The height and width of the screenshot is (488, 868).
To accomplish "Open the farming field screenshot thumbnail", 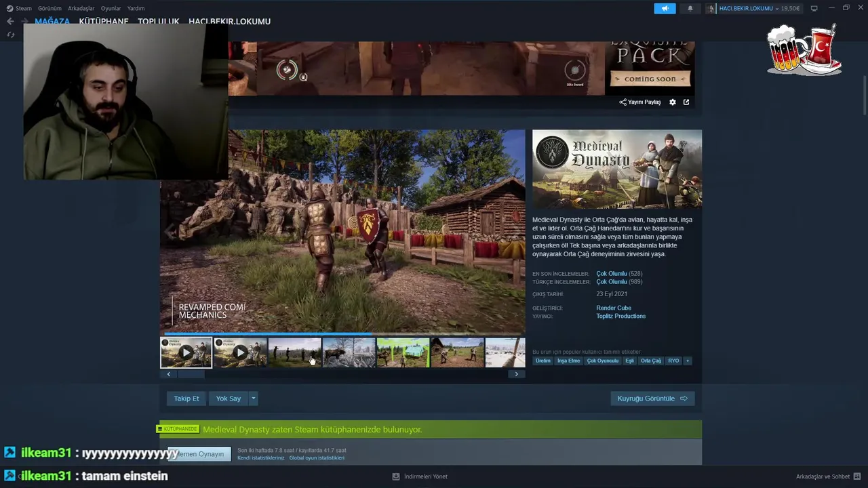I will (457, 352).
